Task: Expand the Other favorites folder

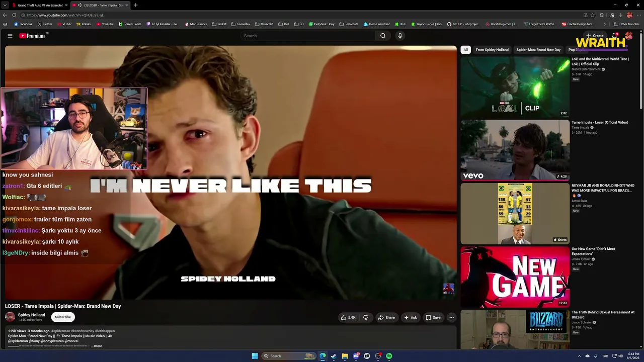Action: [x=627, y=24]
